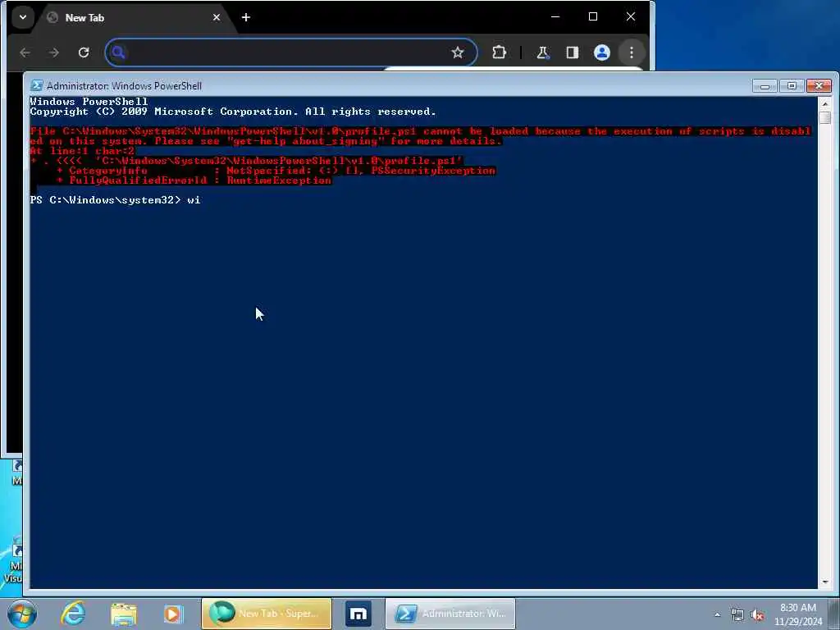Open the browser tab search dropdown
The width and height of the screenshot is (840, 630).
(22, 17)
